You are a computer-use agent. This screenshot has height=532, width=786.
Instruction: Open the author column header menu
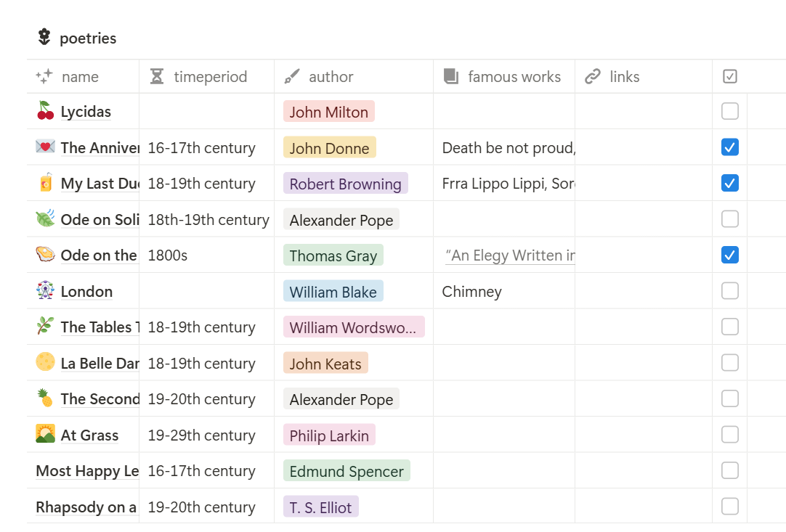pos(331,77)
